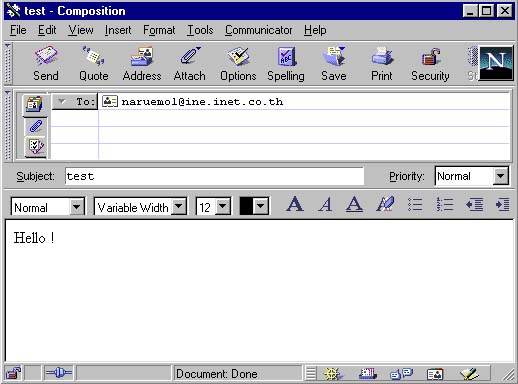Open Composer from component bar
Image resolution: width=518 pixels, height=384 pixels.
coord(469,374)
